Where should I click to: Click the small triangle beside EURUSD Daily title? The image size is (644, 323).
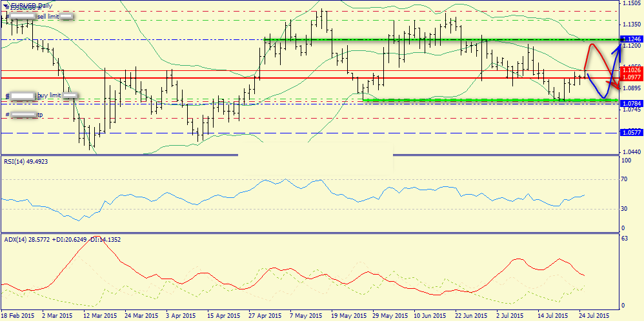coord(5,6)
